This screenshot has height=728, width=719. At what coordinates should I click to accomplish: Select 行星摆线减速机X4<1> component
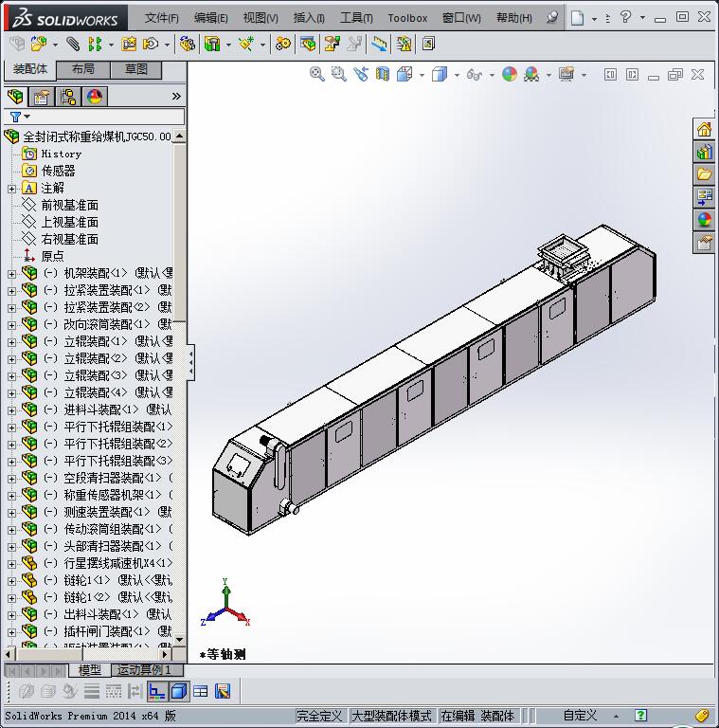117,563
